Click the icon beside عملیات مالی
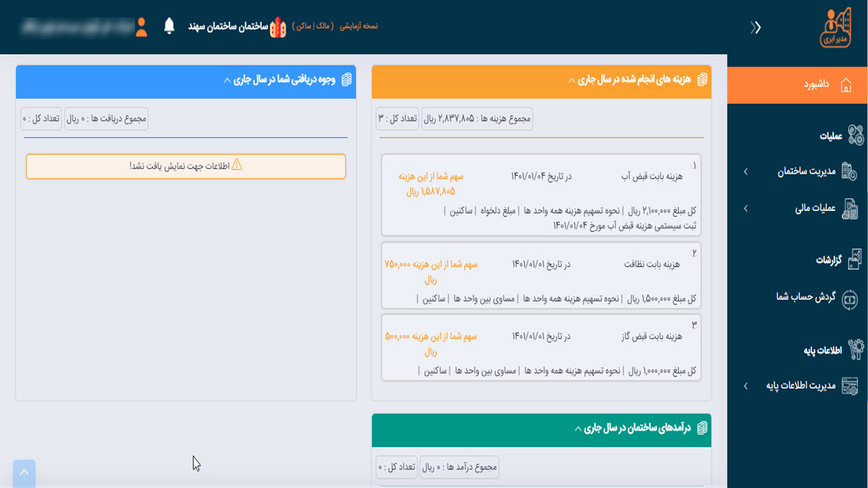The height and width of the screenshot is (488, 868). point(850,209)
